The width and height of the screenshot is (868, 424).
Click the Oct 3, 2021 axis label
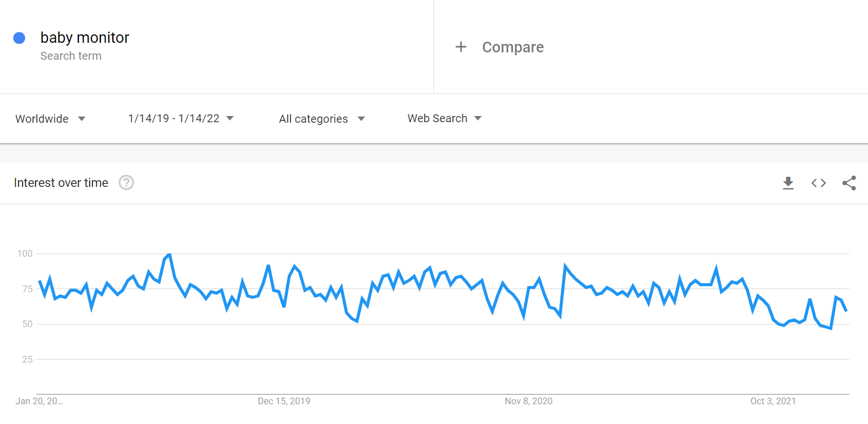tap(773, 401)
